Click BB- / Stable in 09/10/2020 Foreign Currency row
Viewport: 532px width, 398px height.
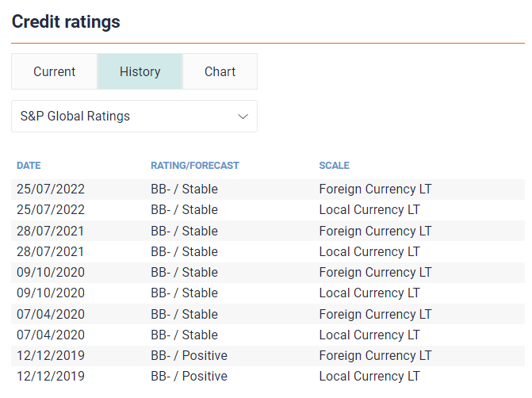click(x=184, y=272)
